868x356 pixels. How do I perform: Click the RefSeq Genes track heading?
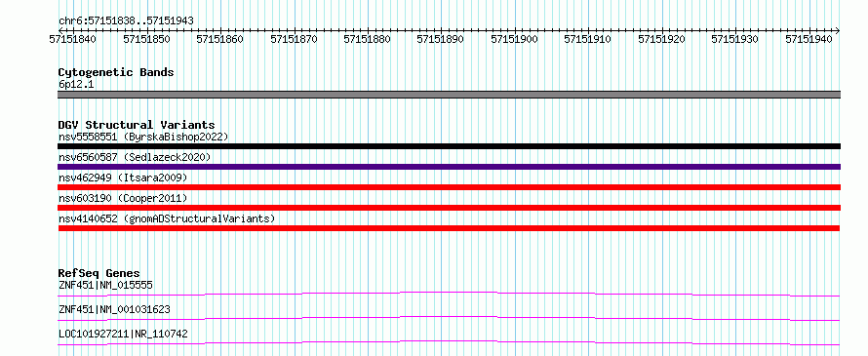tap(99, 273)
